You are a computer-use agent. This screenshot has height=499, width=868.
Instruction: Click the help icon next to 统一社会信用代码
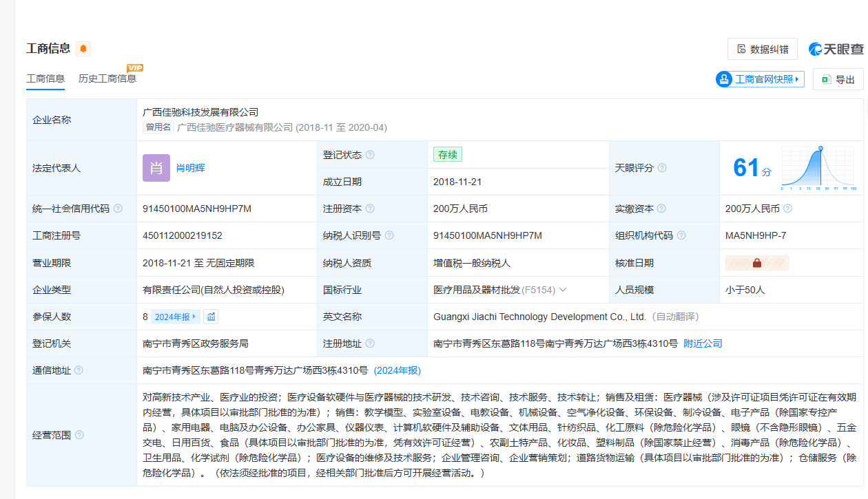coord(118,209)
